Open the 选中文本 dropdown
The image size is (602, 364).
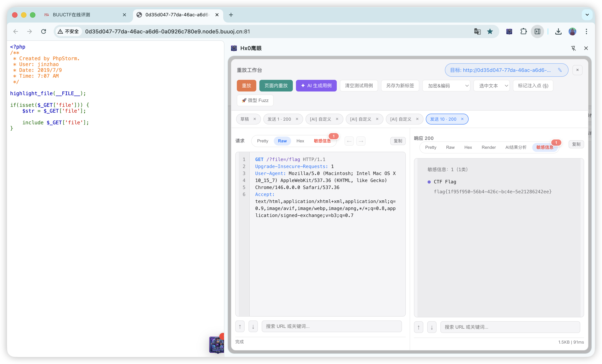pyautogui.click(x=491, y=86)
